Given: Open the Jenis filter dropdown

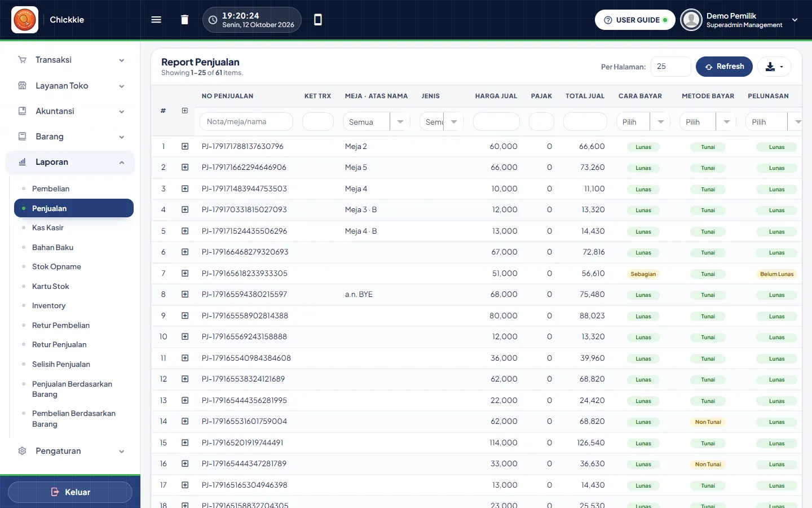Looking at the screenshot, I should click(x=442, y=122).
